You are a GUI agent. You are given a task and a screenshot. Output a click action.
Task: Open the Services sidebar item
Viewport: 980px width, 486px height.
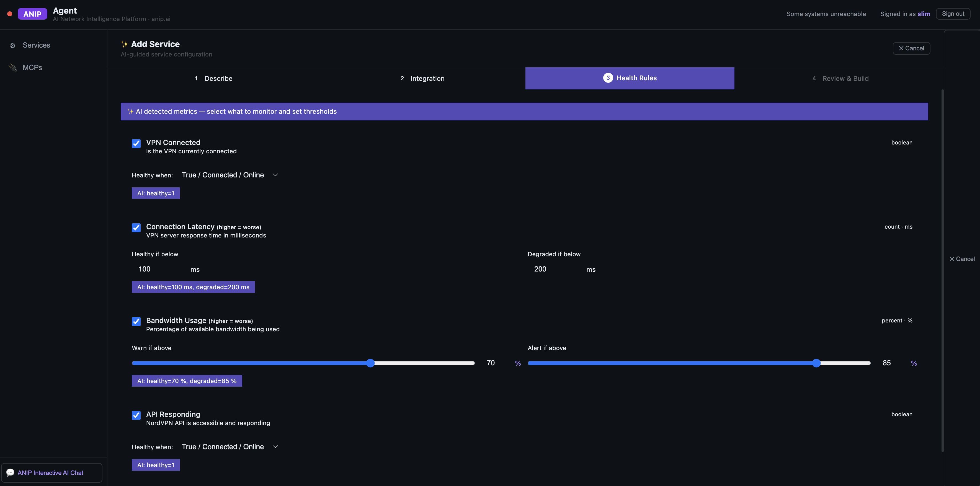click(53, 45)
